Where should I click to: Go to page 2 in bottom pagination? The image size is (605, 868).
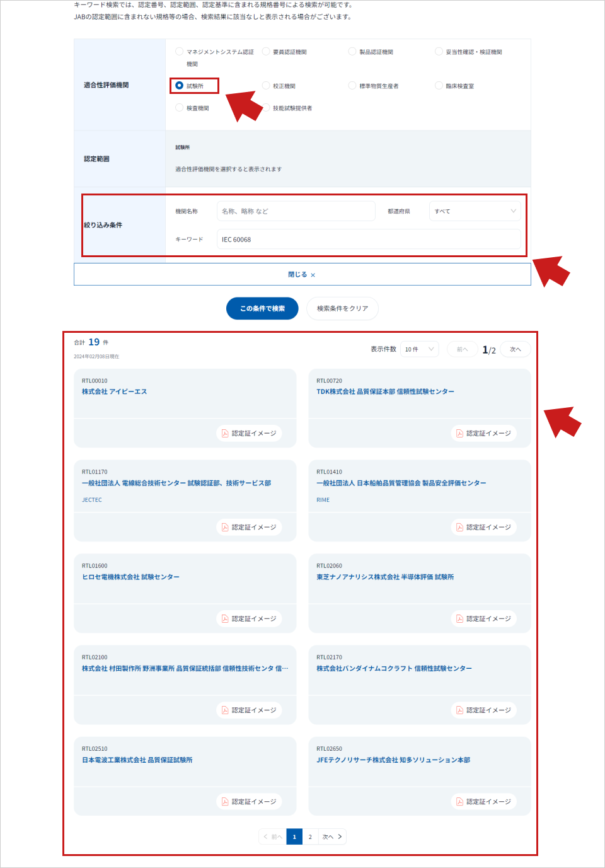point(310,836)
